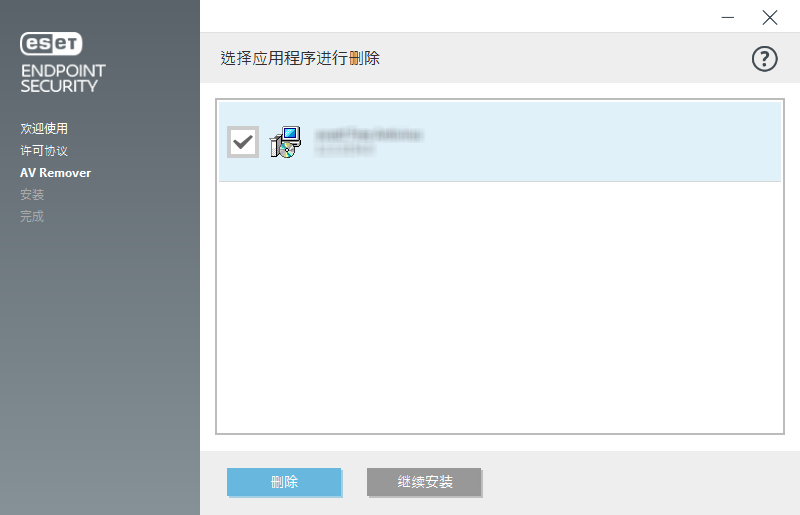800x515 pixels.
Task: Select the 安装 step in the sidebar
Action: click(x=32, y=194)
